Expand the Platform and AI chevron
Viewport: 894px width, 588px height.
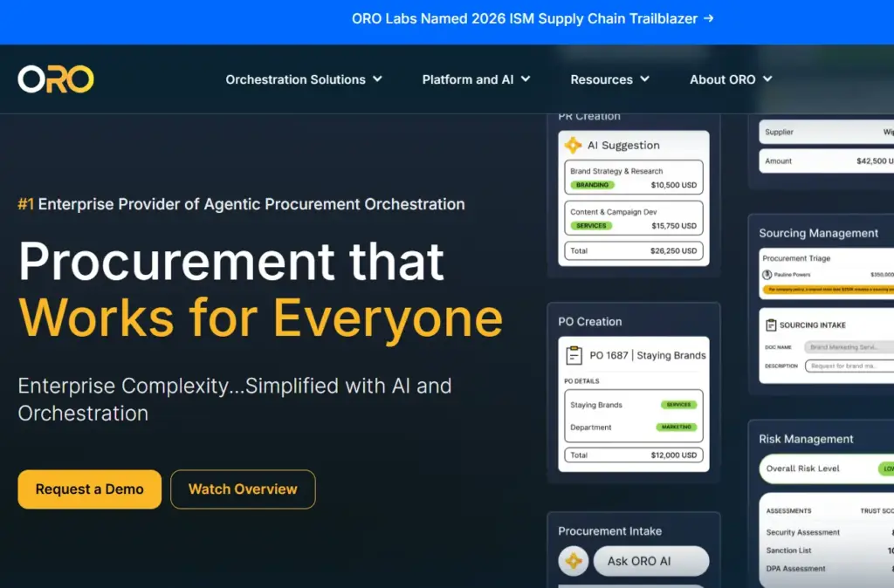click(526, 79)
